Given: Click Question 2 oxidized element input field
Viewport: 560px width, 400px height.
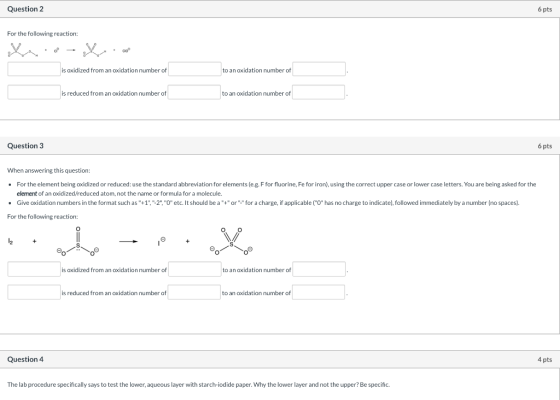Looking at the screenshot, I should 34,69.
